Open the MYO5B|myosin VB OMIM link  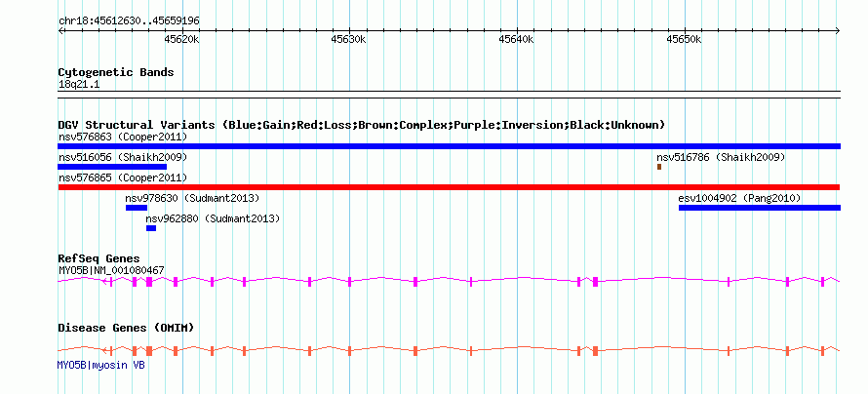(101, 365)
